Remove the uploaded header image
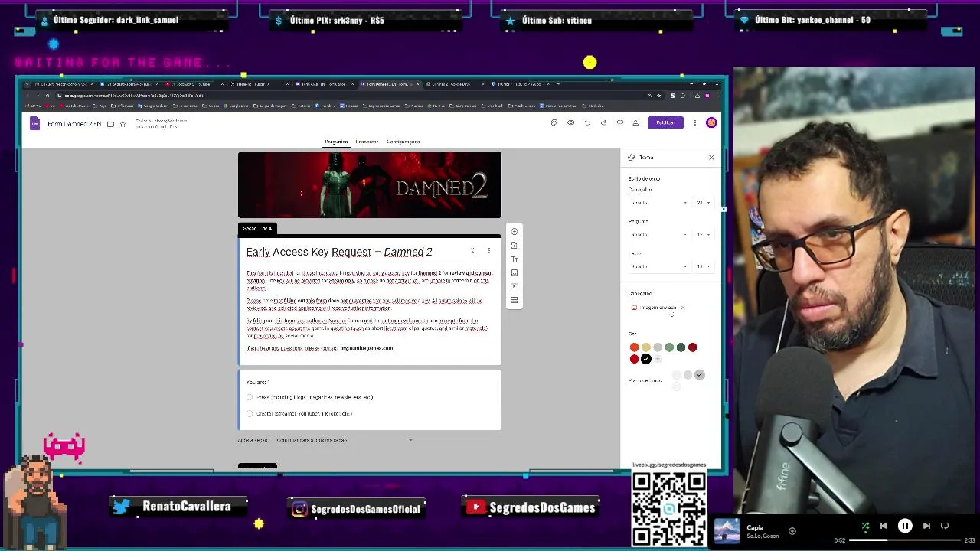The width and height of the screenshot is (980, 551). 683,308
